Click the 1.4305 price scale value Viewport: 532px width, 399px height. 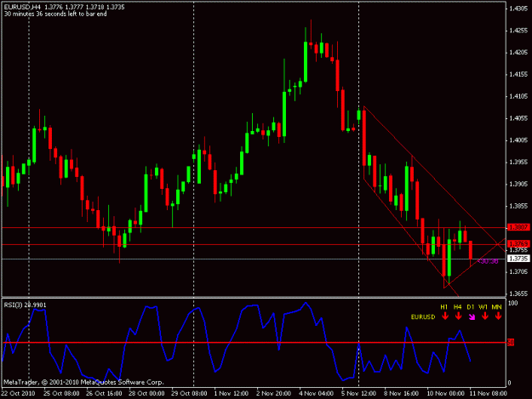coord(518,9)
